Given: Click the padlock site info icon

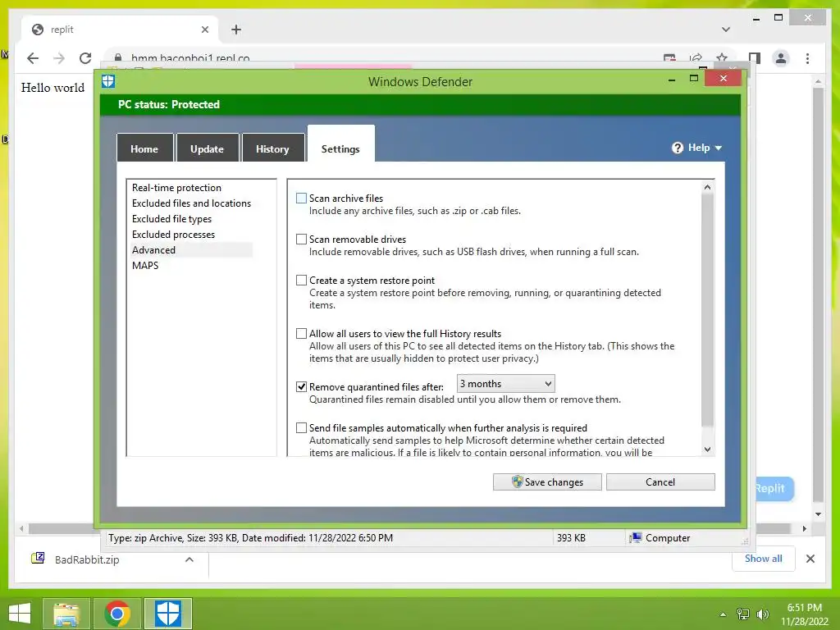Looking at the screenshot, I should 118,58.
